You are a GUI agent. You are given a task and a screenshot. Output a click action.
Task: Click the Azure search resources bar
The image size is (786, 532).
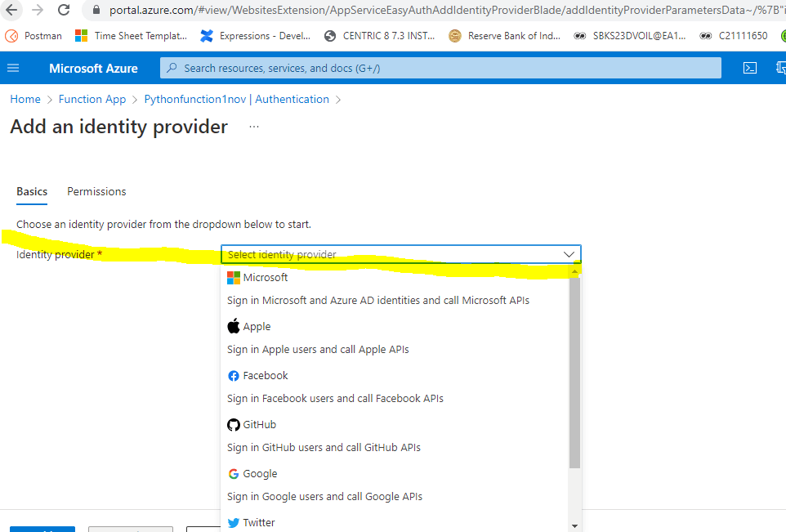tap(441, 68)
